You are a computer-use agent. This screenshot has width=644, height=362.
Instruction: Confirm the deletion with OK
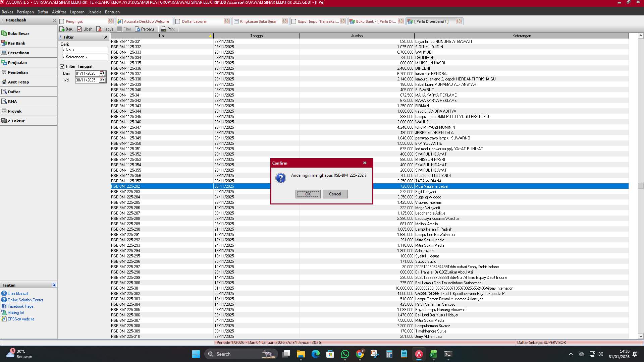point(308,194)
